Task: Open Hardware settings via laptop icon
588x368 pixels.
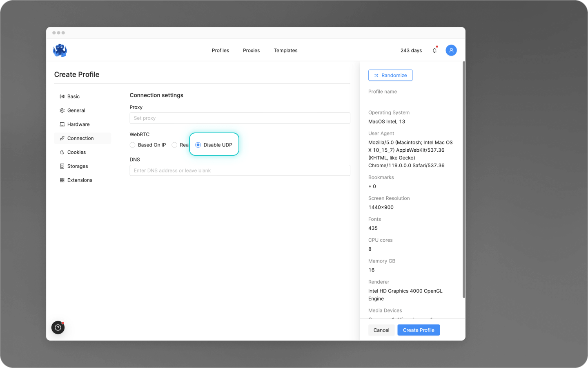Action: (62, 124)
